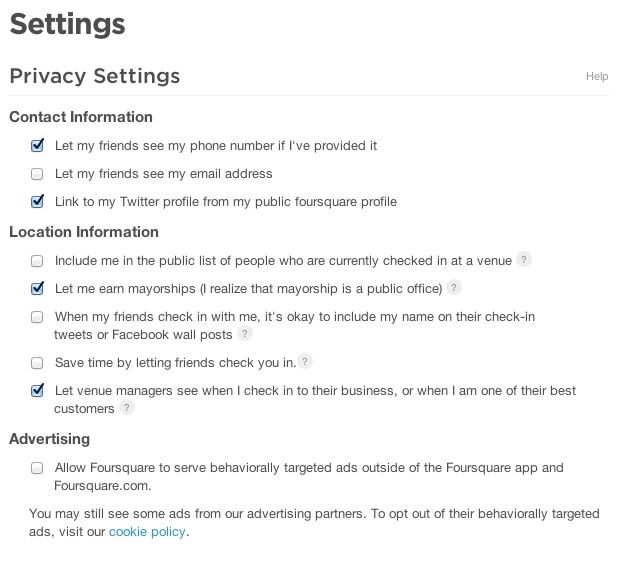Click the Advertising section heading

pyautogui.click(x=50, y=439)
